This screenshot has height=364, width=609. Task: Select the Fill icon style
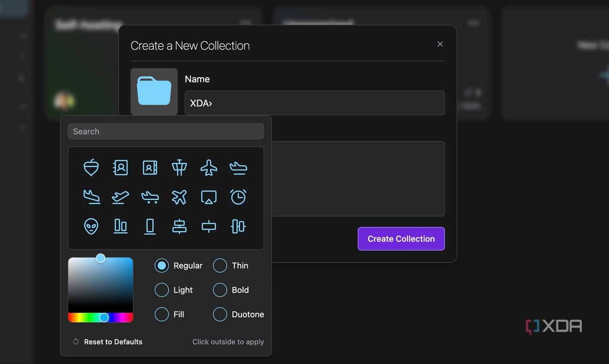coord(162,314)
